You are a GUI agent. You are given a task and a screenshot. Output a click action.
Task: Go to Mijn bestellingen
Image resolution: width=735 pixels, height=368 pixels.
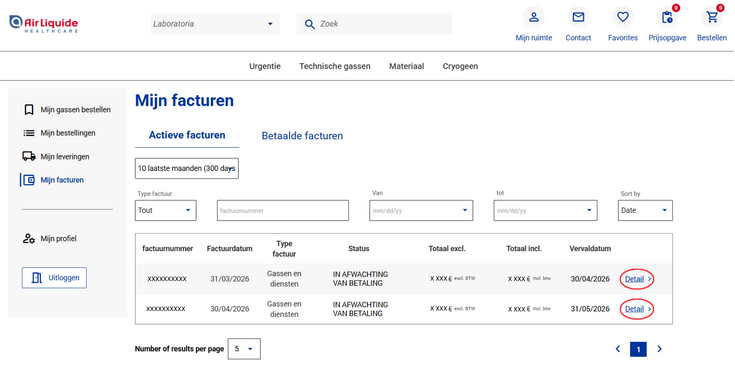click(68, 133)
